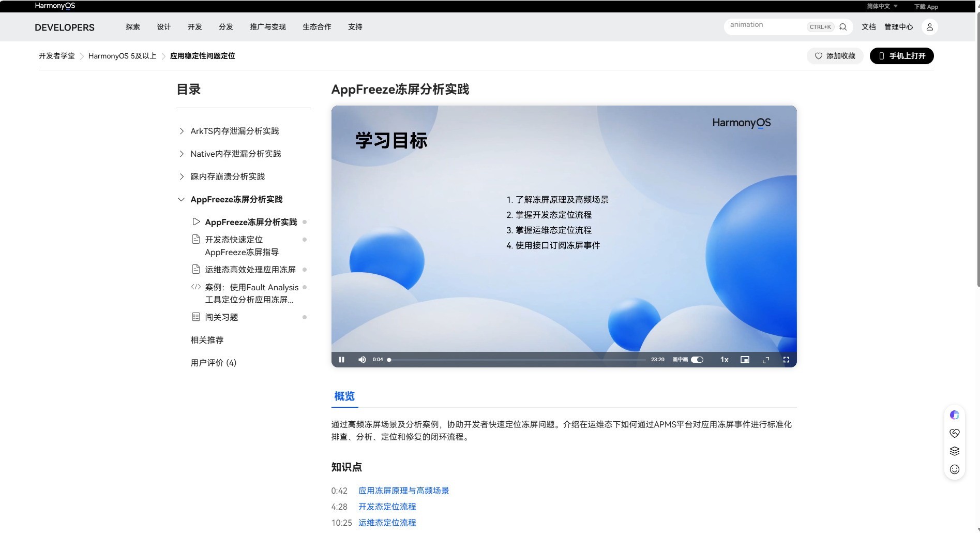
Task: Click the HarmonyOS logo at top left
Action: pyautogui.click(x=55, y=6)
